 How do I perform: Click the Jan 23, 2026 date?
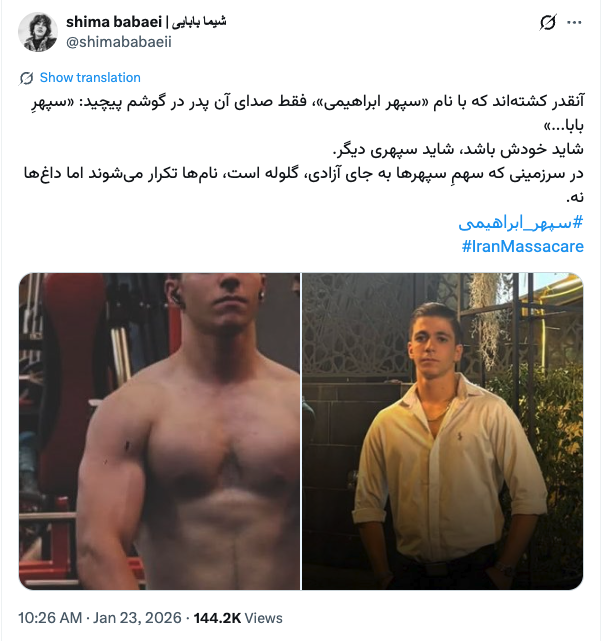(x=137, y=618)
